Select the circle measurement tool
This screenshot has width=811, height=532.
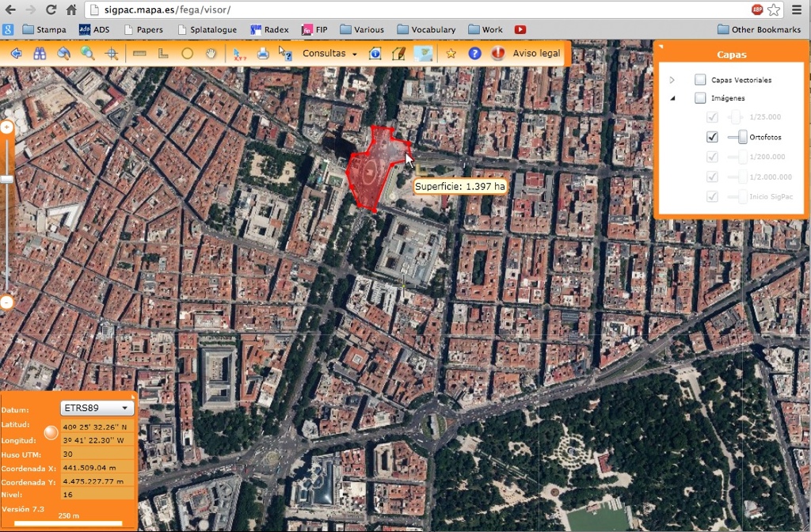click(x=187, y=54)
